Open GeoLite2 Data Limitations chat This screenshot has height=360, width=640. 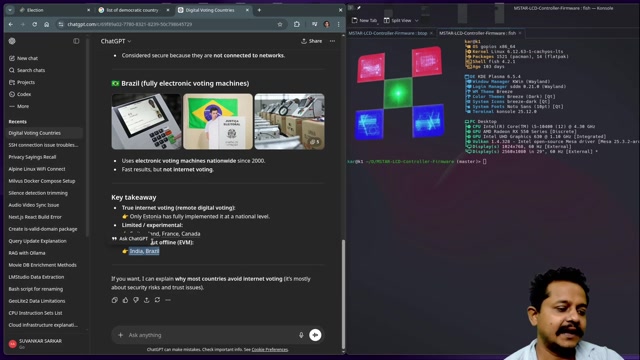[x=37, y=301]
